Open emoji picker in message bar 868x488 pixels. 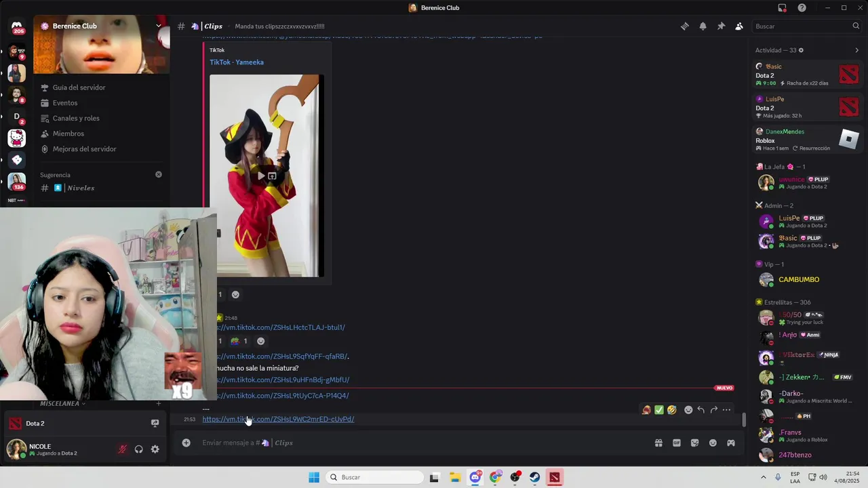tap(713, 443)
